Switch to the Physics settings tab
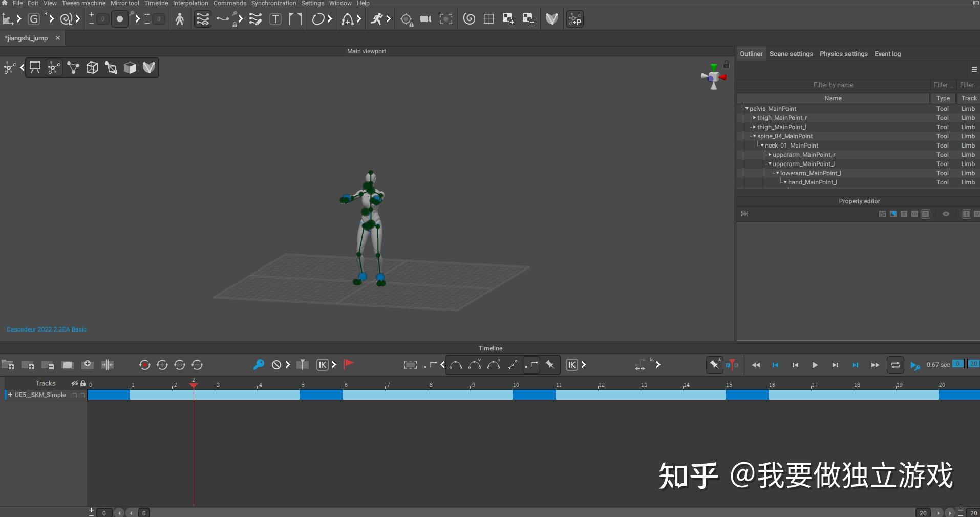Viewport: 980px width, 517px height. [843, 54]
